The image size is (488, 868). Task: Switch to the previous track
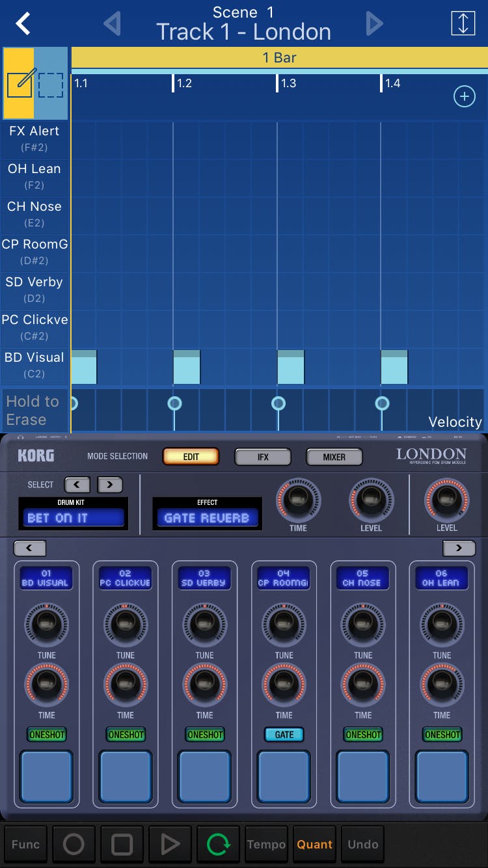(113, 24)
